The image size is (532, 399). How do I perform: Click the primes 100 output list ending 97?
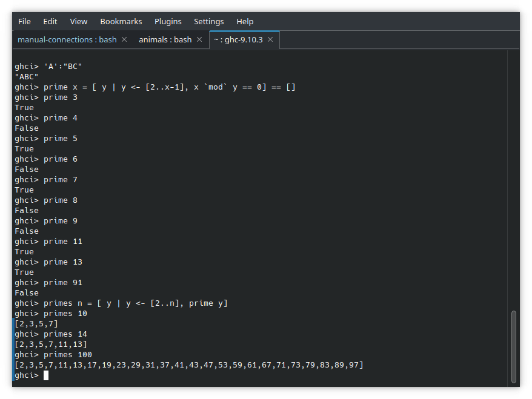[x=189, y=364]
